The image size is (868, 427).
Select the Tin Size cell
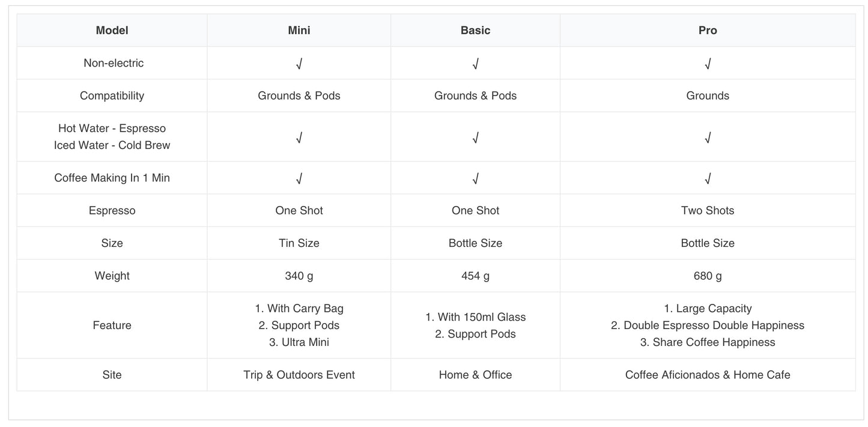299,243
